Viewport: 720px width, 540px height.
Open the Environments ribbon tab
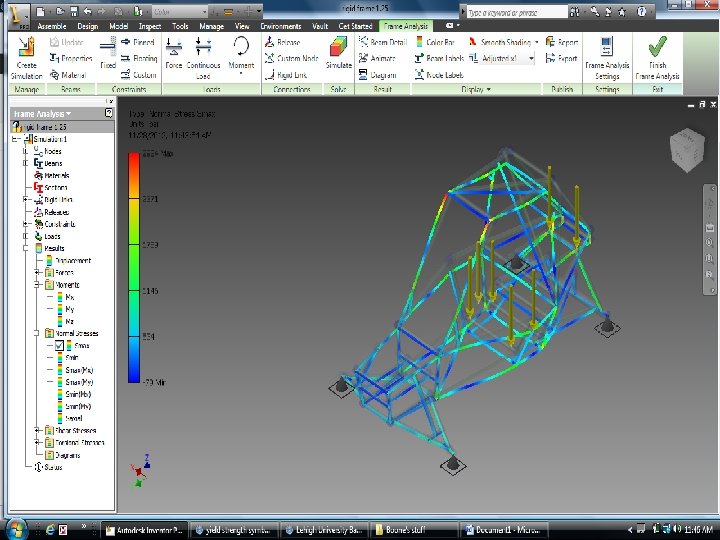281,26
